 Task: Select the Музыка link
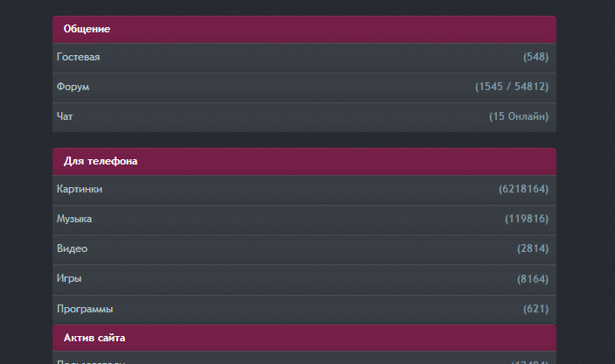[74, 219]
